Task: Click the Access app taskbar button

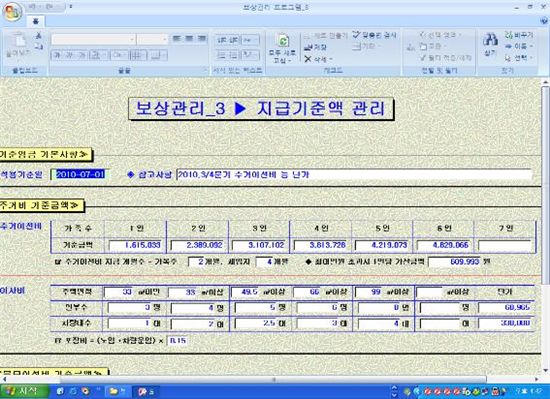Action: tap(146, 391)
